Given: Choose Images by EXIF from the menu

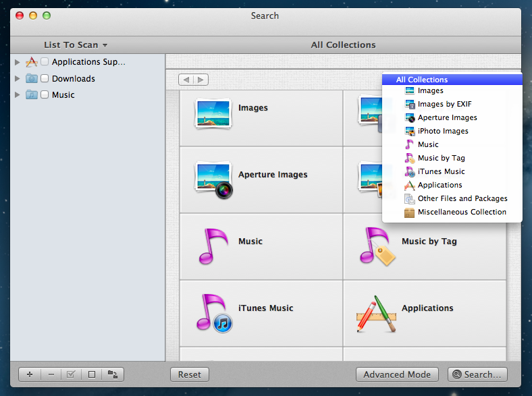Looking at the screenshot, I should click(x=444, y=104).
